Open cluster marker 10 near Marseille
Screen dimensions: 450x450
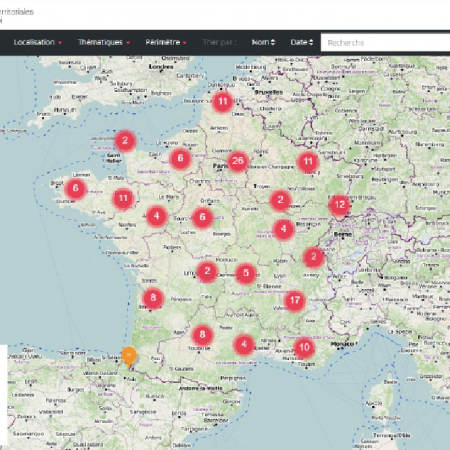pyautogui.click(x=304, y=348)
